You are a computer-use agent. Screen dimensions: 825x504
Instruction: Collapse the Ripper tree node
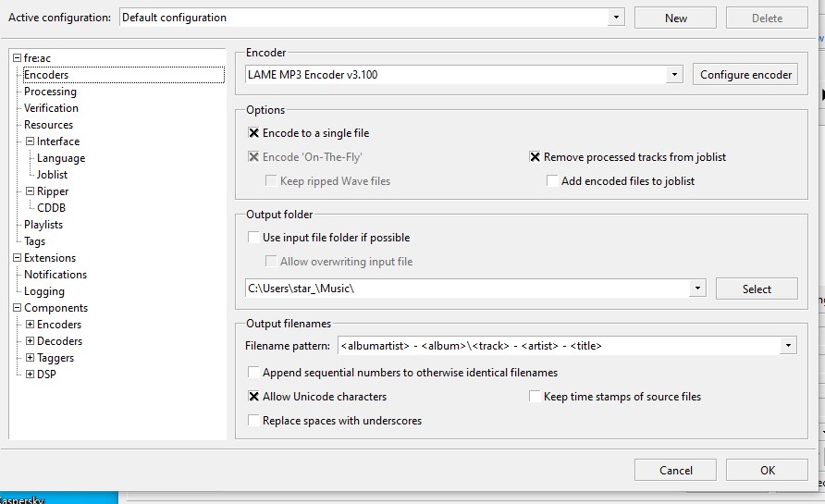pyautogui.click(x=30, y=191)
